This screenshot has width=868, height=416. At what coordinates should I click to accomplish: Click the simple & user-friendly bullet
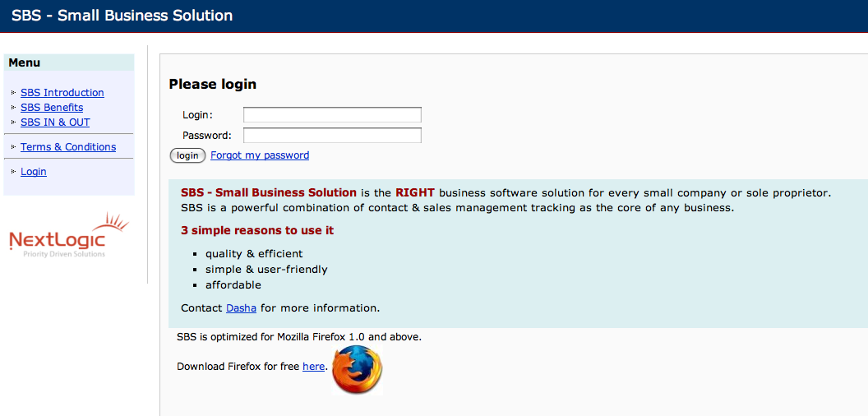[x=266, y=269]
